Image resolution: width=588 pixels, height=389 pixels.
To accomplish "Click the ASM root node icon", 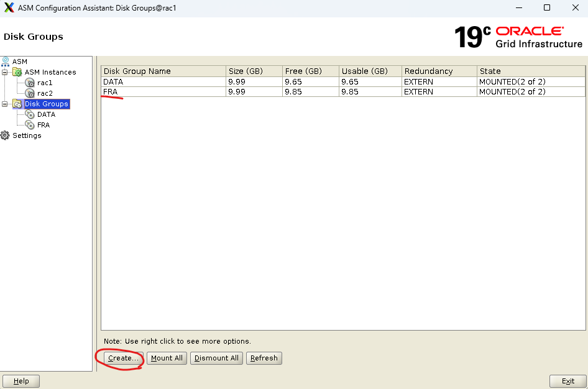I will [x=5, y=62].
